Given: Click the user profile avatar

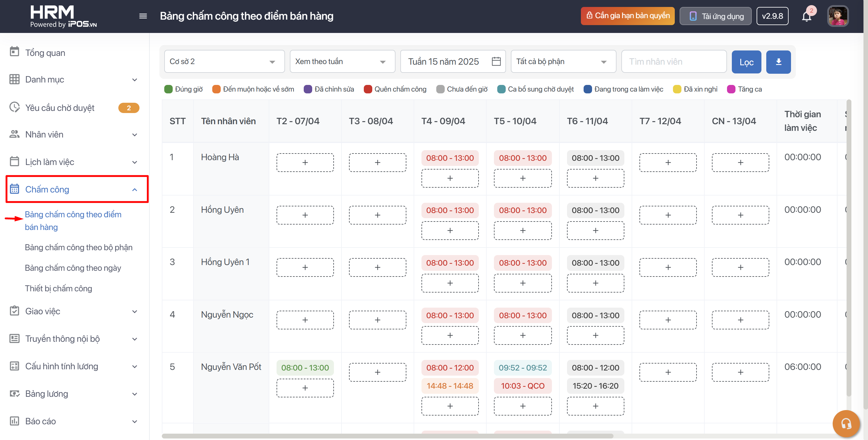Looking at the screenshot, I should click(x=838, y=16).
